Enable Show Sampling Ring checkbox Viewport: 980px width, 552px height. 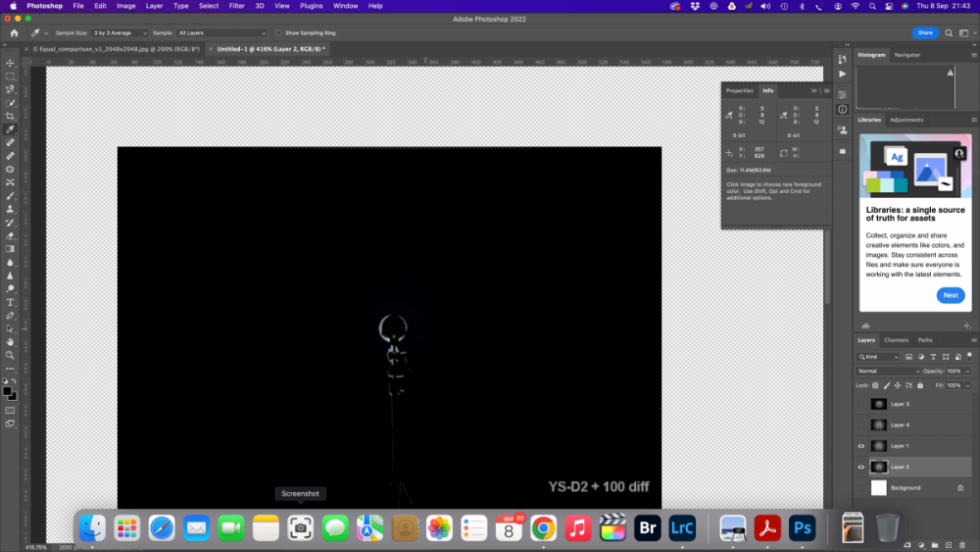coord(278,33)
